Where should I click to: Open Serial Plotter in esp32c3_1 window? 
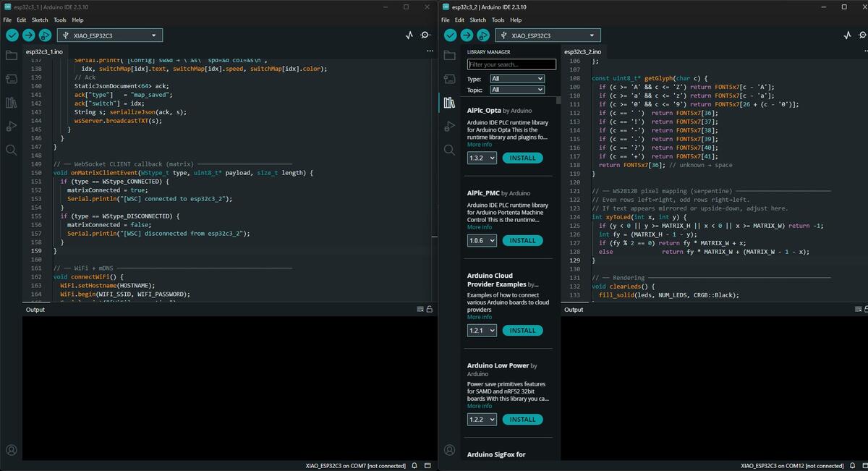(409, 35)
